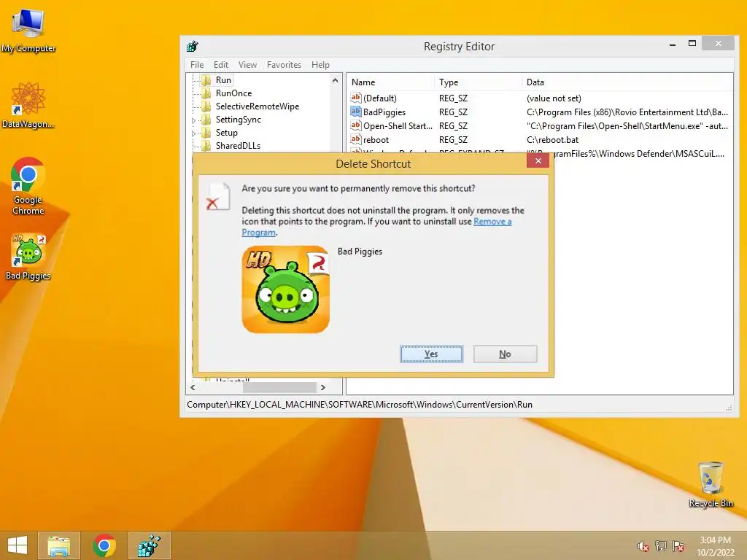This screenshot has height=560, width=747.
Task: Follow the Remove a Program link
Action: (x=492, y=222)
